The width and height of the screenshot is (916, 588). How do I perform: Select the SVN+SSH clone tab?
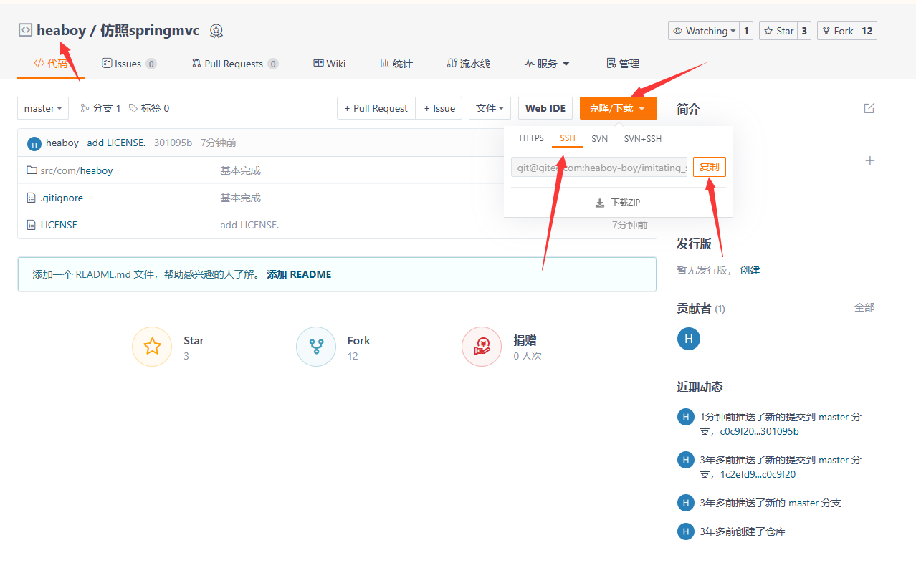(642, 138)
